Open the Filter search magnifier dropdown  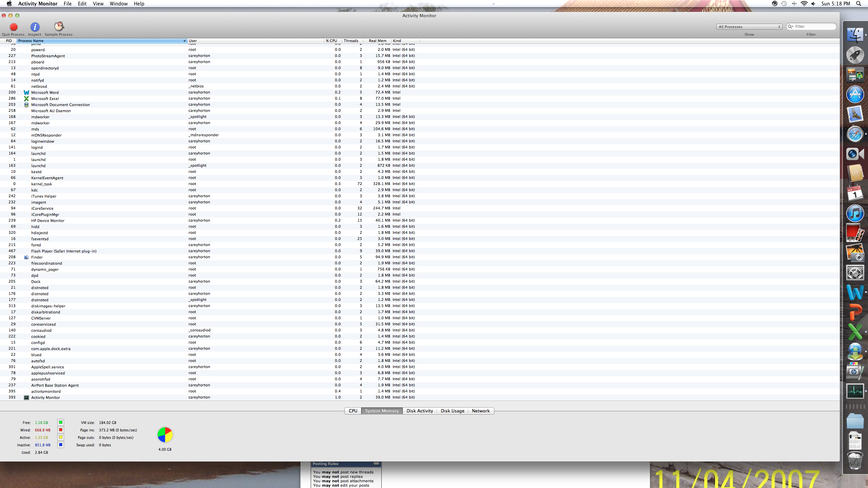(791, 27)
